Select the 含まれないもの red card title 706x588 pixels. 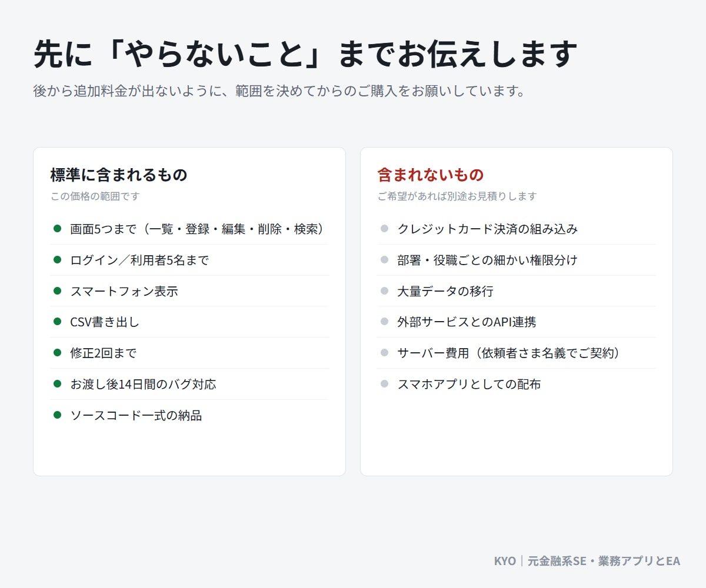(x=431, y=175)
